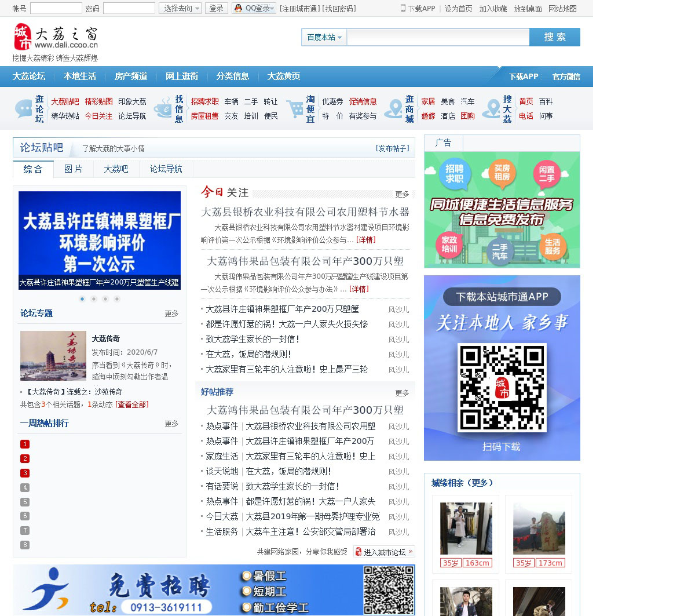The width and height of the screenshot is (695, 616).
Task: Expand 更多 next to 今日关注
Action: [402, 194]
